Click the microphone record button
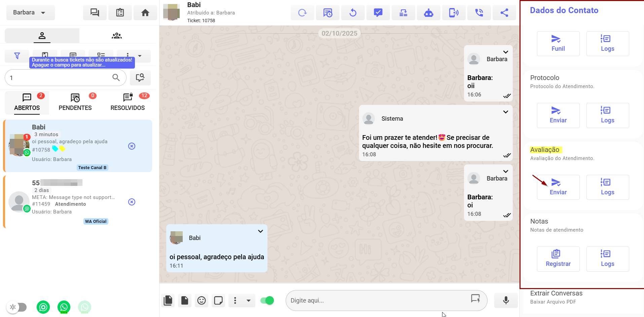Image resolution: width=644 pixels, height=317 pixels. click(x=505, y=300)
